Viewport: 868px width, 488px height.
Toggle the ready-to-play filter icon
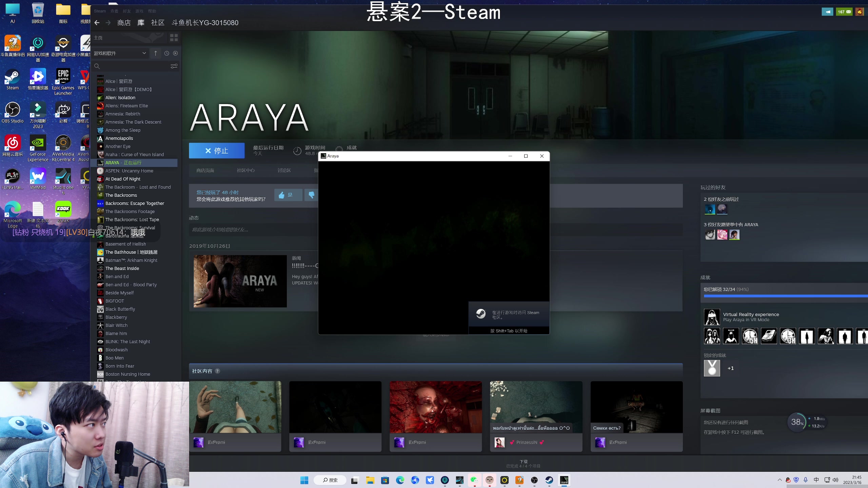pyautogui.click(x=175, y=53)
